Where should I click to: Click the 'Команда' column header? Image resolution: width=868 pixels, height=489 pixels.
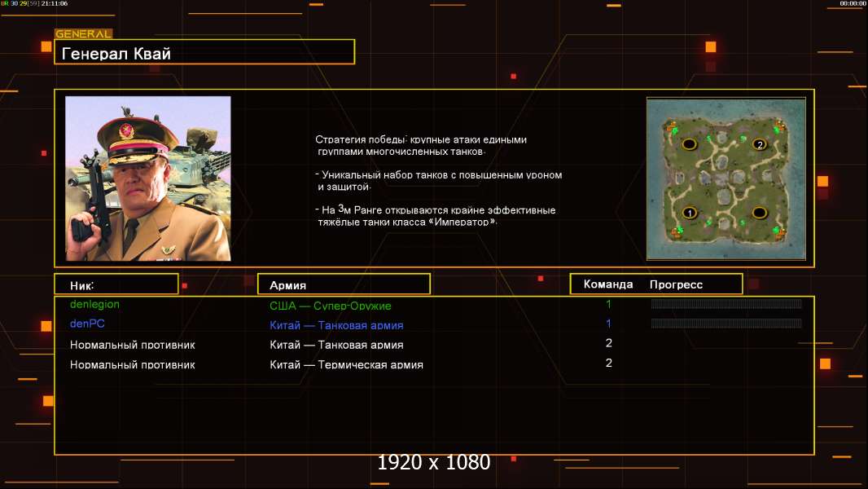[607, 284]
